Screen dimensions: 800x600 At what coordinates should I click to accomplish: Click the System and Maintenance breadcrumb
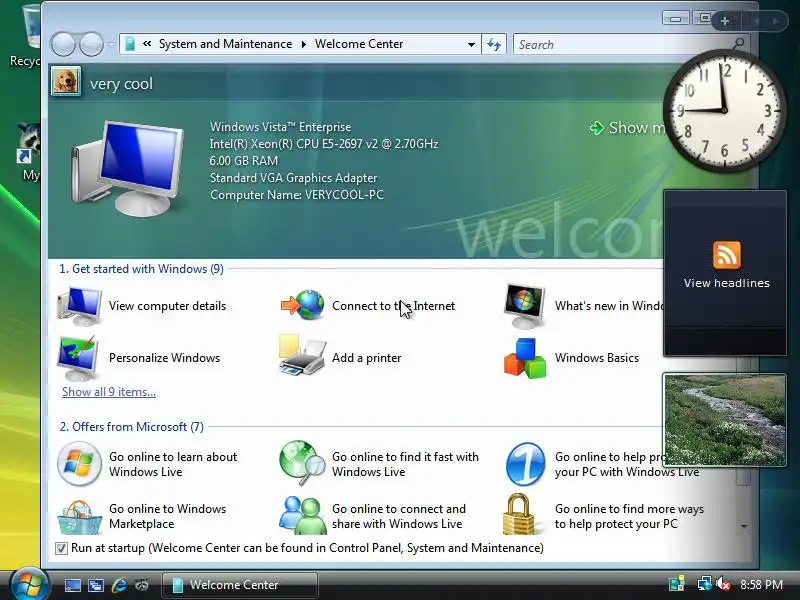point(226,44)
